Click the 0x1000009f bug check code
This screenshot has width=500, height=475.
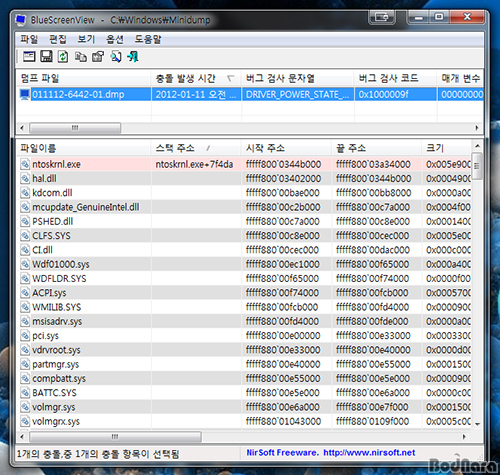coord(383,94)
